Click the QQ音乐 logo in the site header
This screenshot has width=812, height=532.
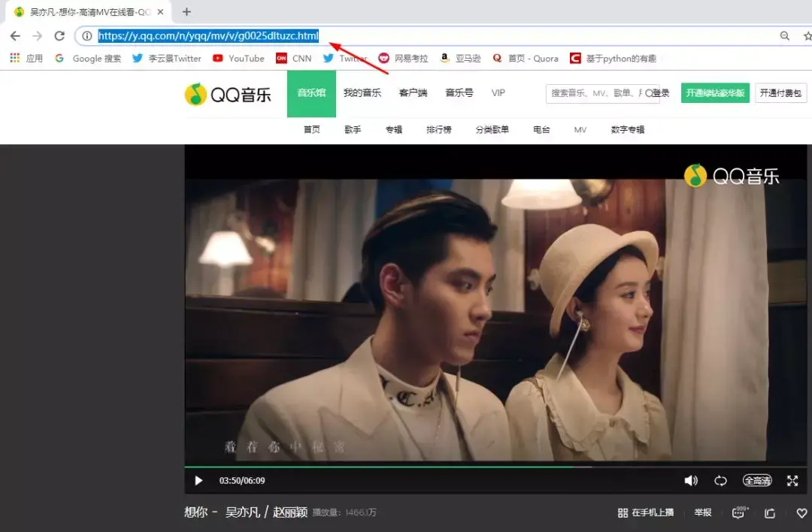point(228,94)
